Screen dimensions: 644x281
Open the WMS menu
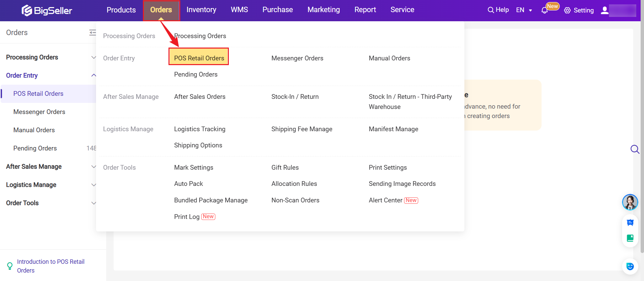[x=239, y=10]
